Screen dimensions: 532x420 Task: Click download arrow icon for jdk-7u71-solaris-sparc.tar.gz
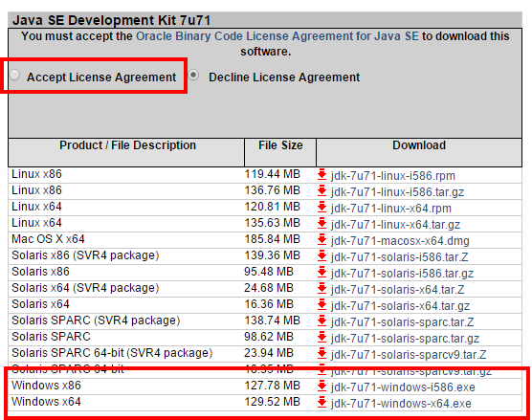(321, 337)
